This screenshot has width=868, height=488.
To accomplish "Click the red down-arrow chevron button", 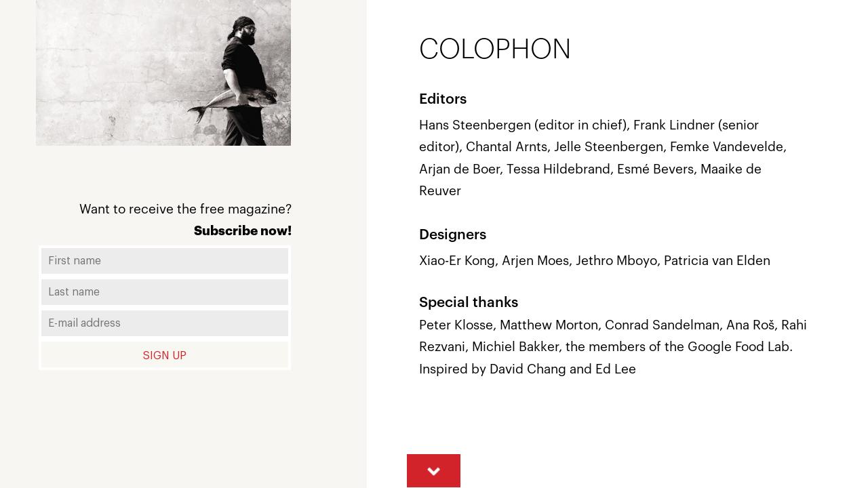I will tap(433, 470).
